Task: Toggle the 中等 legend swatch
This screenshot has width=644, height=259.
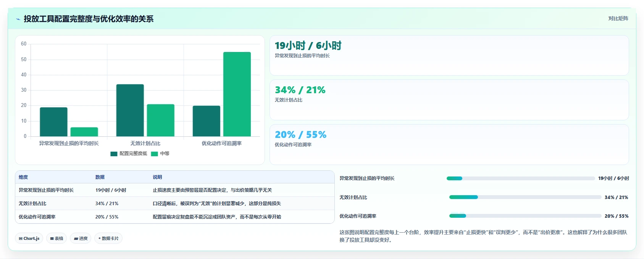Action: click(x=154, y=154)
